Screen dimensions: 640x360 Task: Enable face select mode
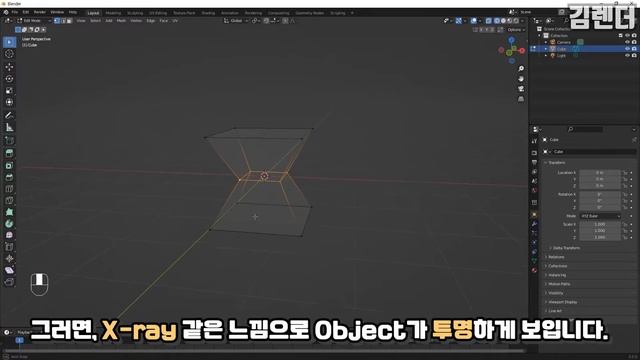(69, 20)
